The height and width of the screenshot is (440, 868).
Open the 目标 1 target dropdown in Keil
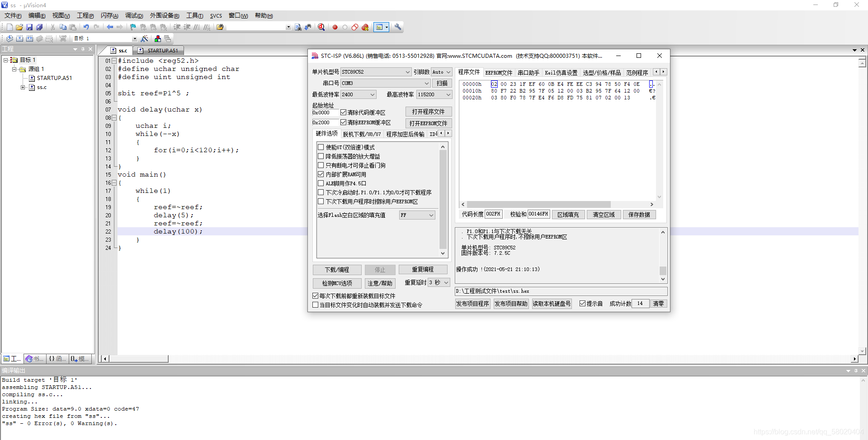tap(134, 38)
